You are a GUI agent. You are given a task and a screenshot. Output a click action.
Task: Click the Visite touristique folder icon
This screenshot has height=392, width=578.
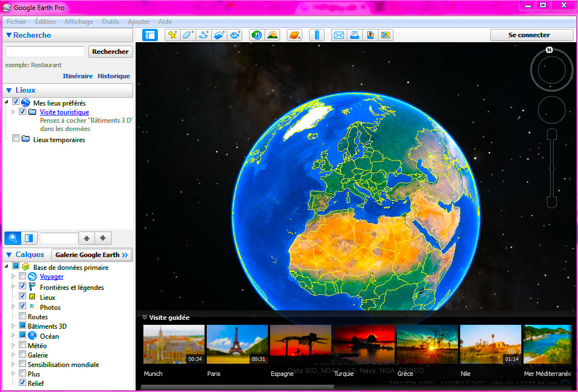pyautogui.click(x=32, y=112)
